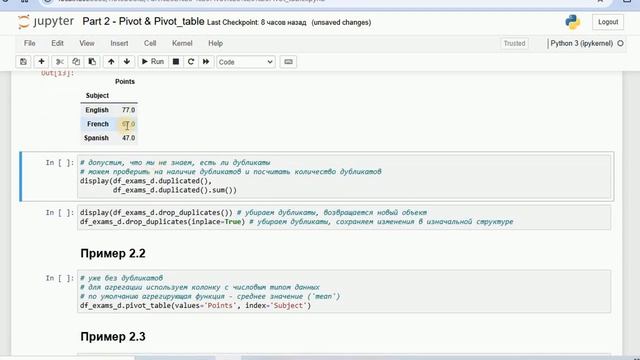Screen dimensions: 640x360
Task: Open the Kernel menu
Action: tap(182, 43)
